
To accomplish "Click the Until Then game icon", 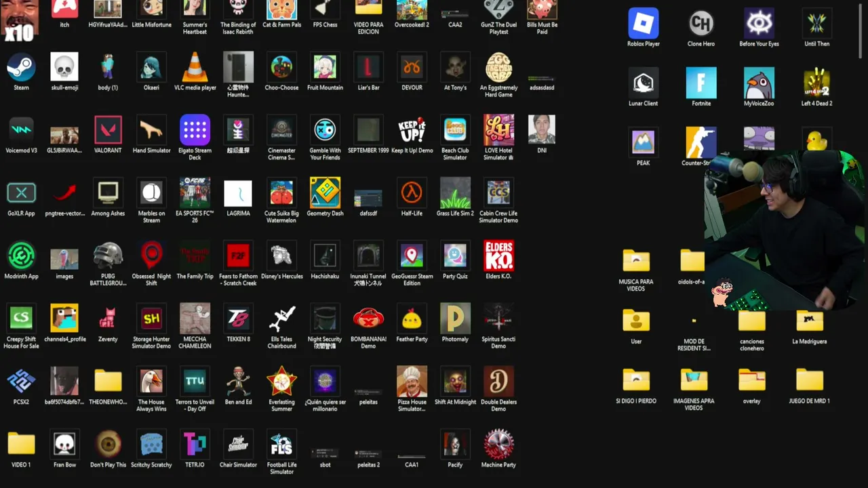I will tap(816, 23).
